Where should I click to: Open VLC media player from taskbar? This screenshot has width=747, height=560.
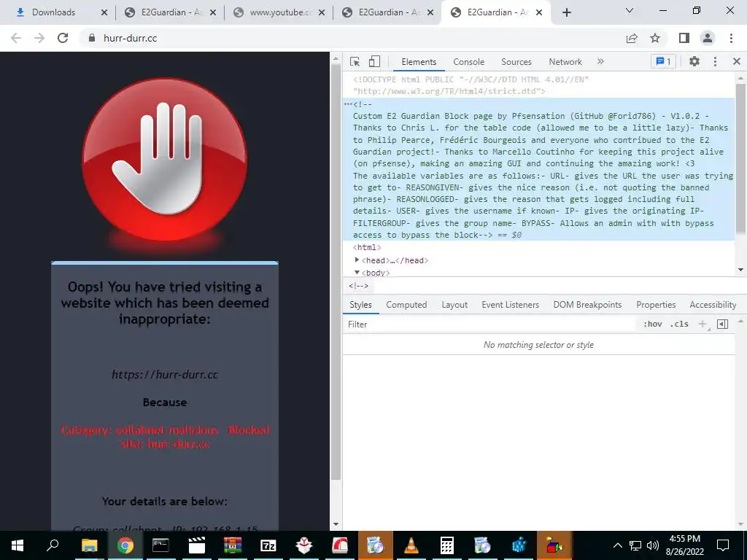click(x=411, y=545)
